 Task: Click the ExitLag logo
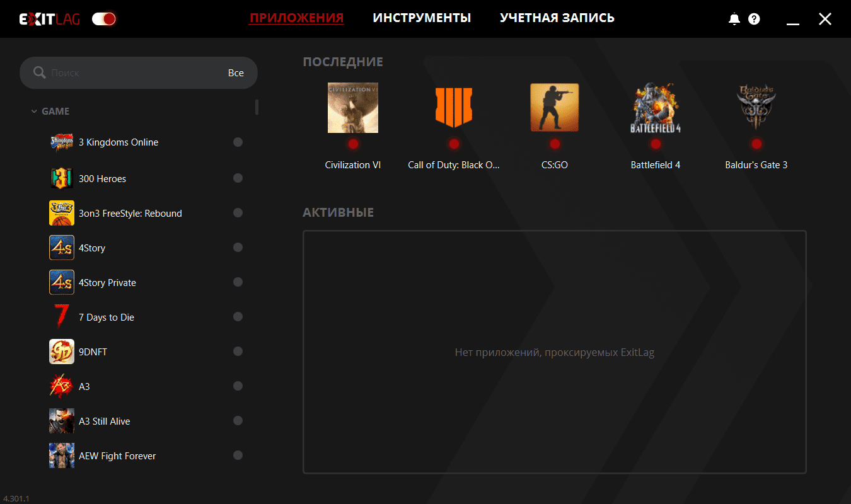[x=50, y=19]
